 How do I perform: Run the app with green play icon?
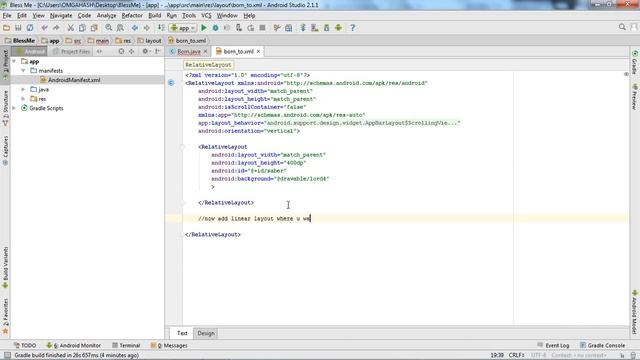click(204, 28)
